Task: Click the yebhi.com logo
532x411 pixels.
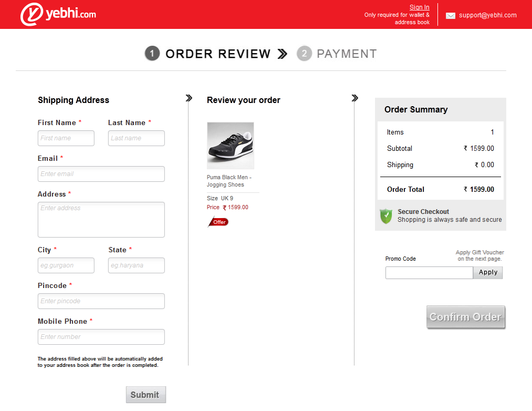Action: [x=58, y=14]
